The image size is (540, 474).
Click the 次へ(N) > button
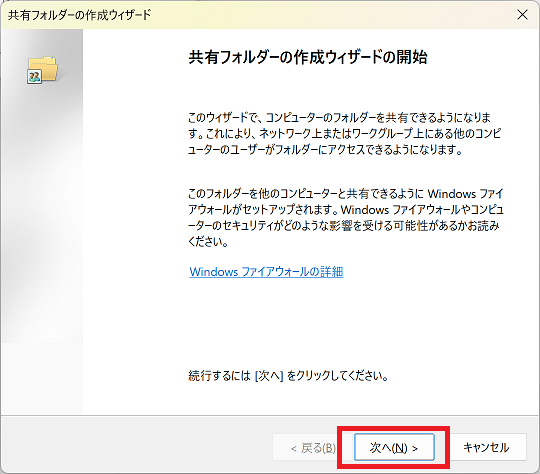point(394,447)
